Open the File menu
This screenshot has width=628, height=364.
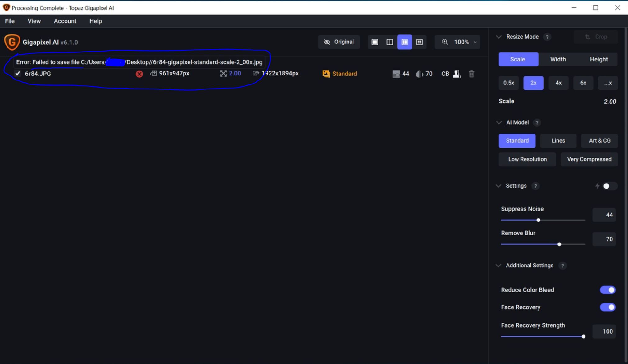click(10, 21)
